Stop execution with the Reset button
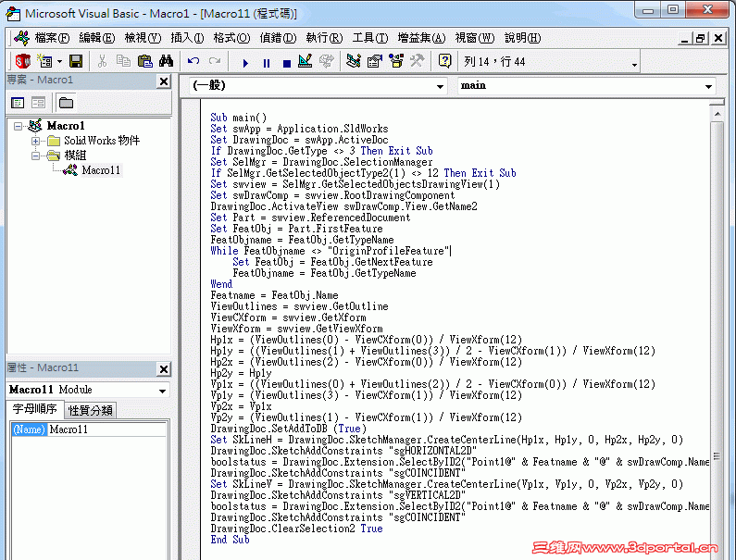This screenshot has height=560, width=736. point(287,62)
